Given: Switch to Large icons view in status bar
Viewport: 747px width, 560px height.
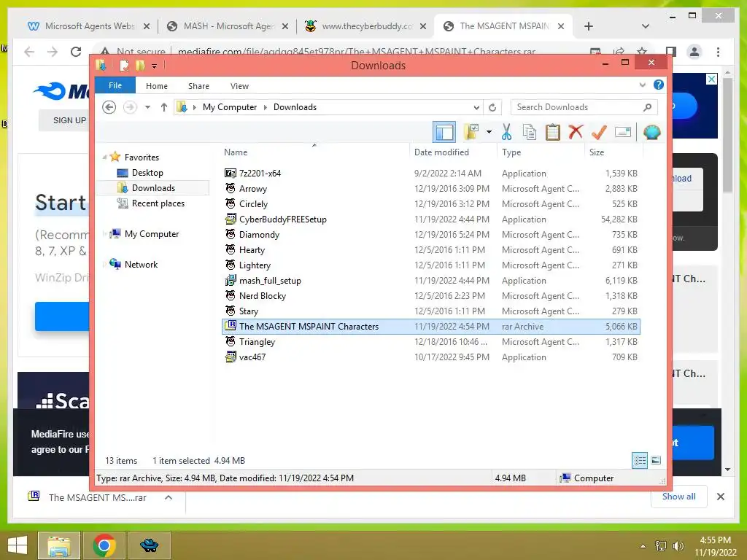Looking at the screenshot, I should coord(656,460).
